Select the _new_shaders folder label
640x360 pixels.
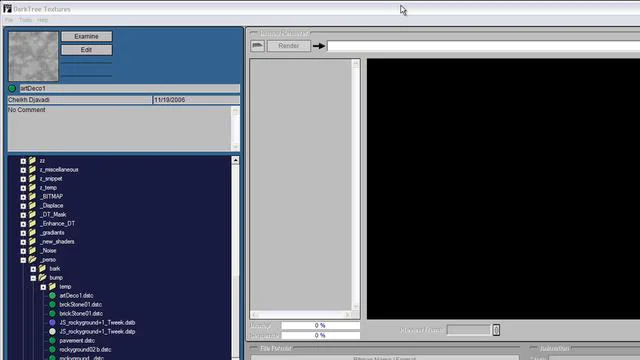click(x=57, y=242)
